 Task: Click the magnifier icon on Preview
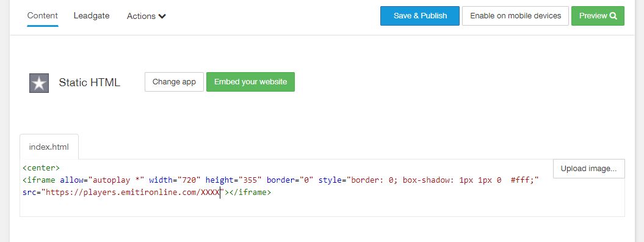click(x=613, y=16)
